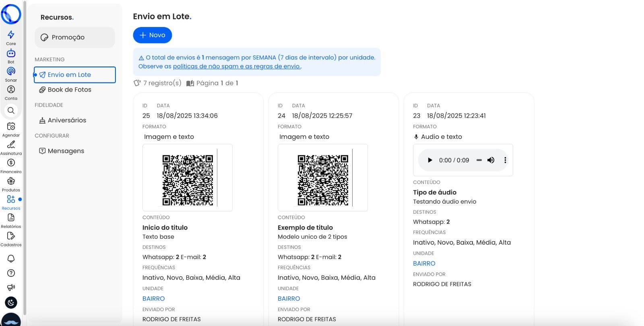Select Envio em Lote menu item

[x=75, y=75]
